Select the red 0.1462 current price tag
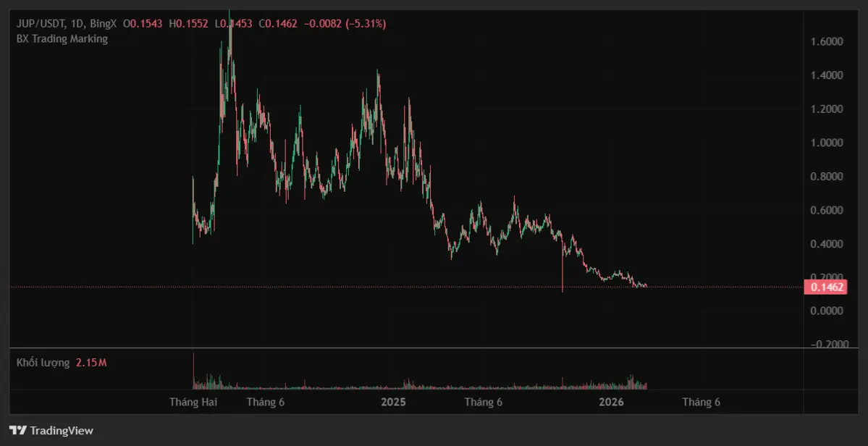The height and width of the screenshot is (446, 868). [826, 287]
